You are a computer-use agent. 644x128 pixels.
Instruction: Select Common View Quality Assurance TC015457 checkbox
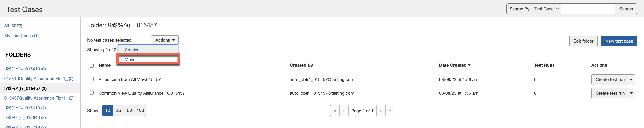pyautogui.click(x=92, y=93)
